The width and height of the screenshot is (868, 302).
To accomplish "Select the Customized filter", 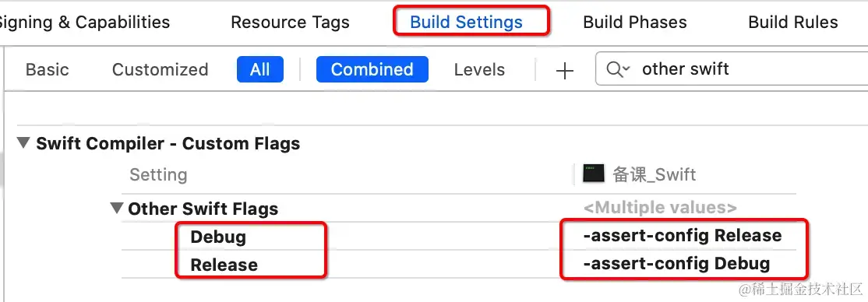I will pos(160,70).
